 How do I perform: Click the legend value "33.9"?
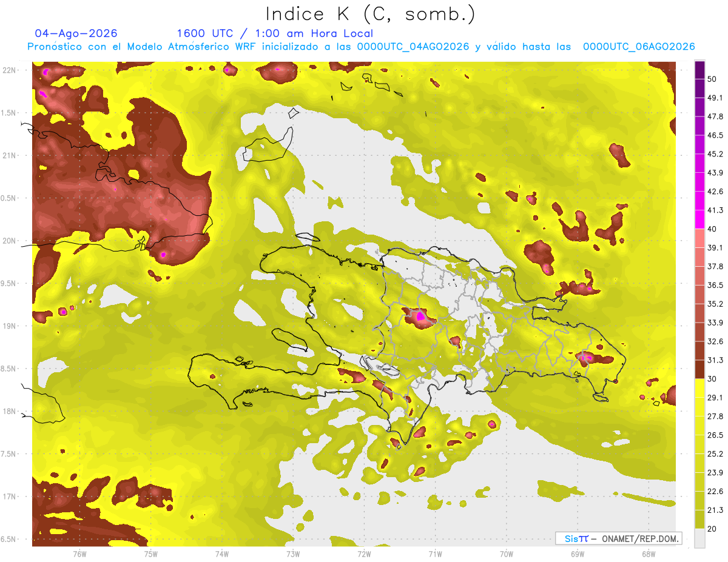[x=715, y=323]
